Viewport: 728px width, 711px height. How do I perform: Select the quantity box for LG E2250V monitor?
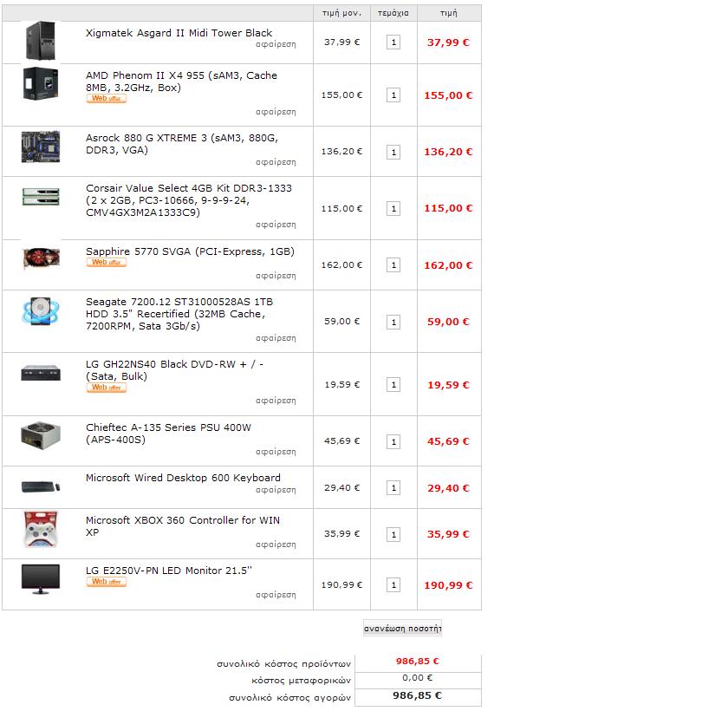click(393, 585)
